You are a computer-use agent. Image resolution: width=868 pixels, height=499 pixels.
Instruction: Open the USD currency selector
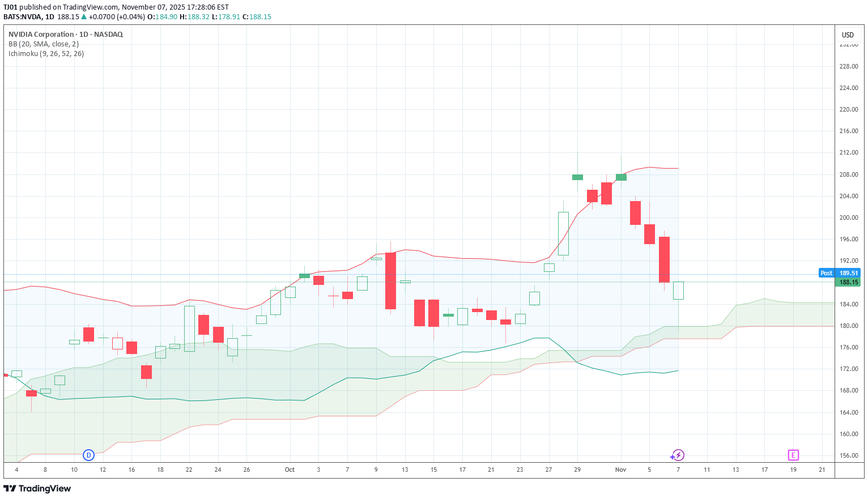pyautogui.click(x=848, y=35)
